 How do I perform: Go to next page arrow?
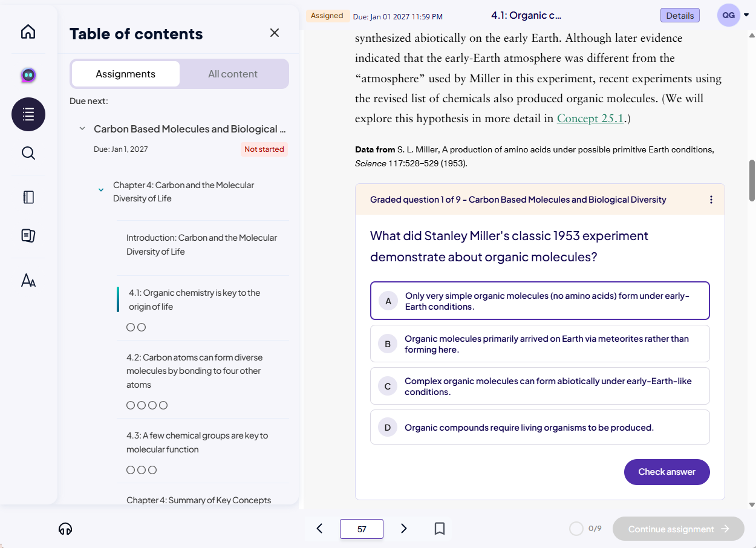404,529
